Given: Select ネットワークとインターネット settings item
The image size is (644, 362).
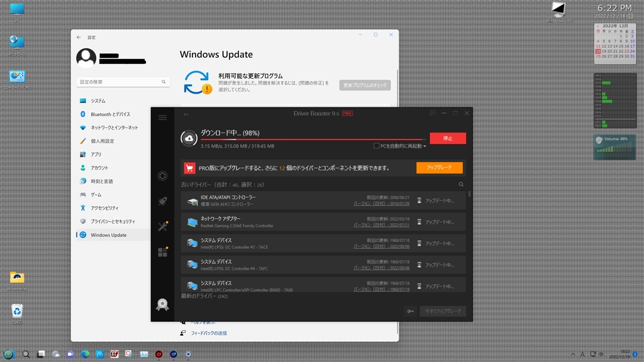Looking at the screenshot, I should [x=113, y=128].
